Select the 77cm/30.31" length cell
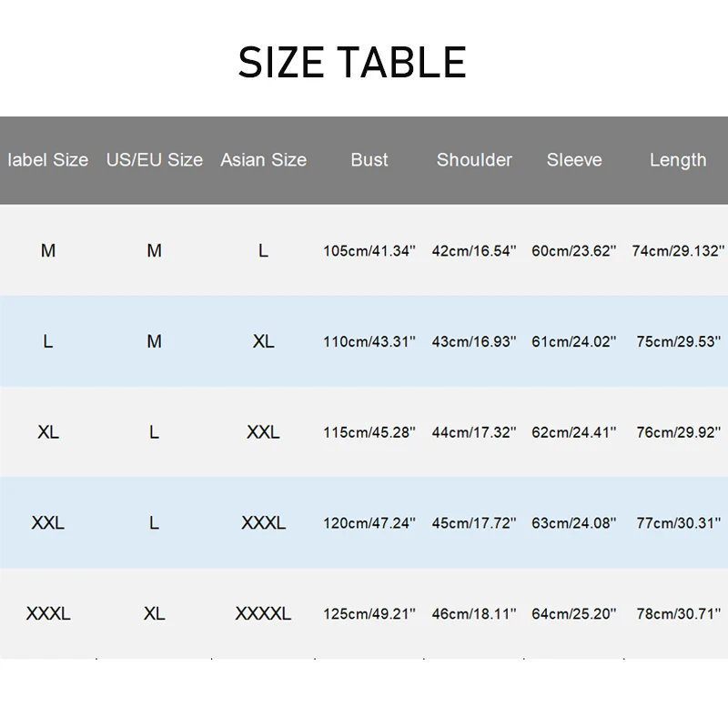The height and width of the screenshot is (728, 728). [x=678, y=523]
